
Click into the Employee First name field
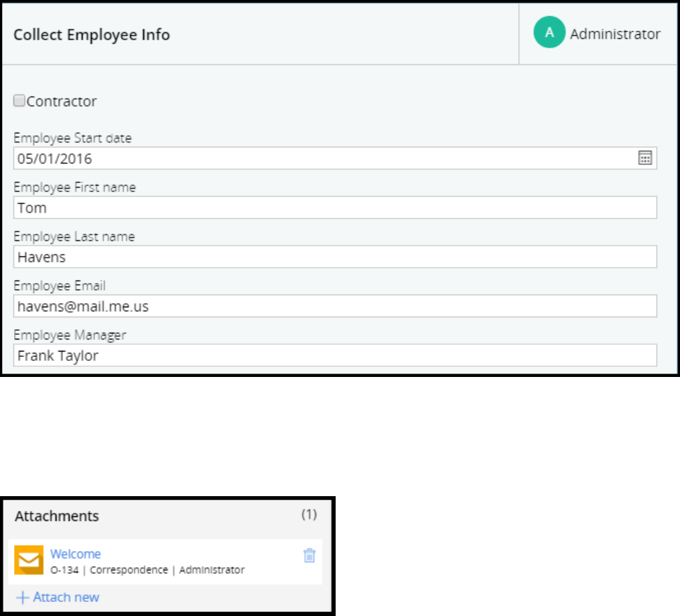point(335,208)
